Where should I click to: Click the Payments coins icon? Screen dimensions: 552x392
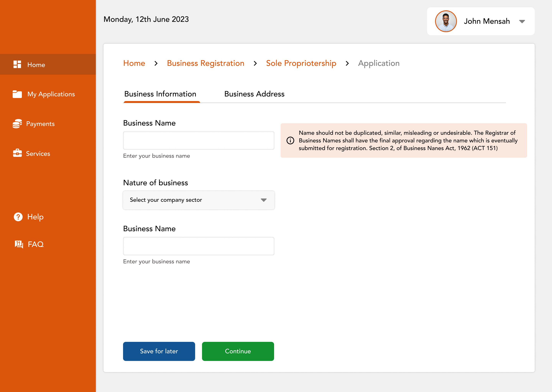[17, 124]
